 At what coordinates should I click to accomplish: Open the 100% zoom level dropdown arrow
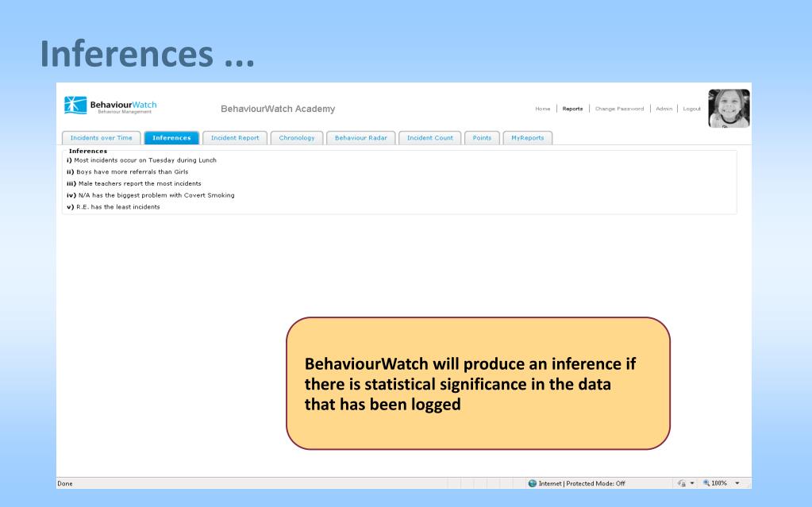click(737, 483)
